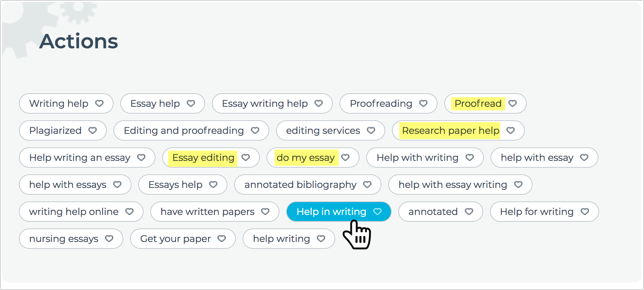
Task: Favorite the Proofread tag with its heart
Action: (x=513, y=103)
